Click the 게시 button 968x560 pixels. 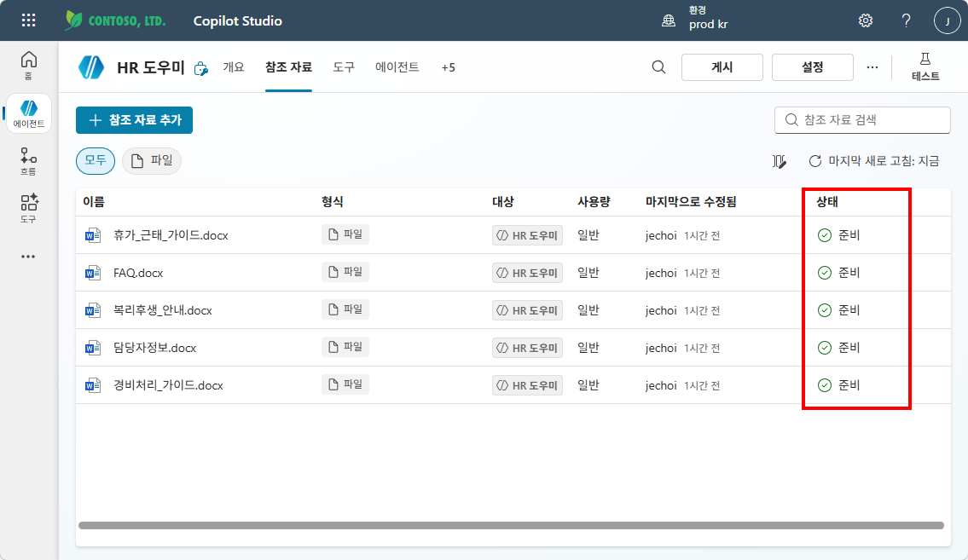point(722,67)
